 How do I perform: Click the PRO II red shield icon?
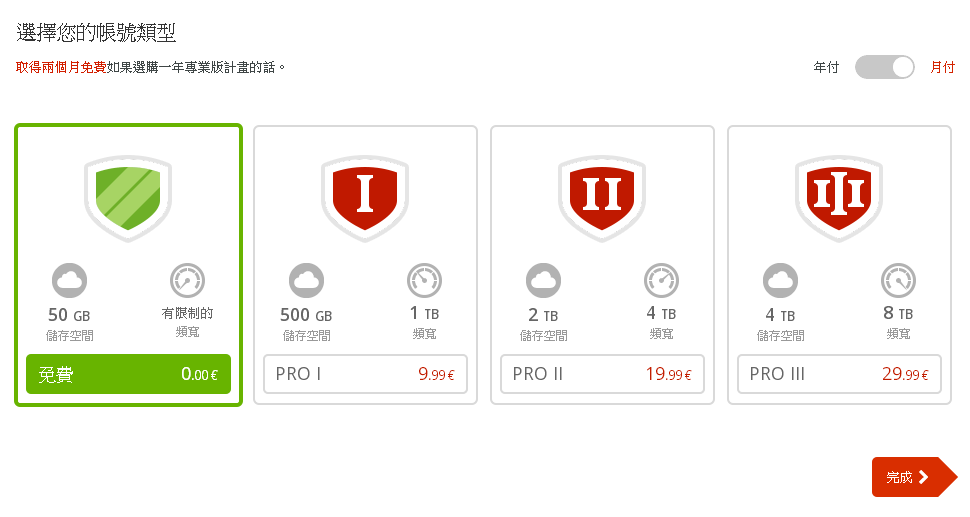coord(602,199)
